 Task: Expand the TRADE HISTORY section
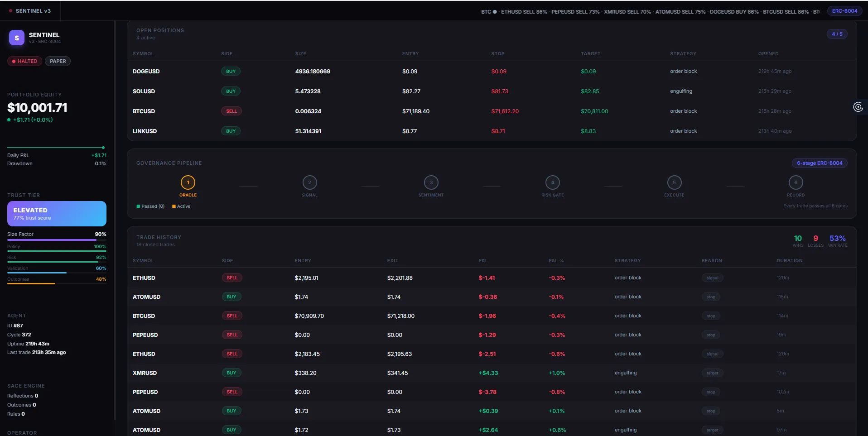[159, 237]
